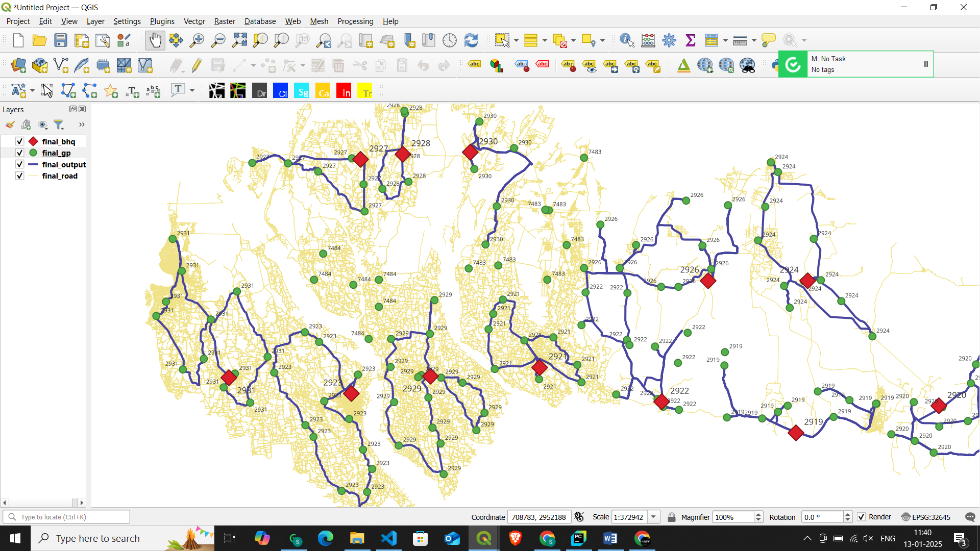Toggle the scale lock icon
Viewport: 980px width, 551px height.
point(672,517)
